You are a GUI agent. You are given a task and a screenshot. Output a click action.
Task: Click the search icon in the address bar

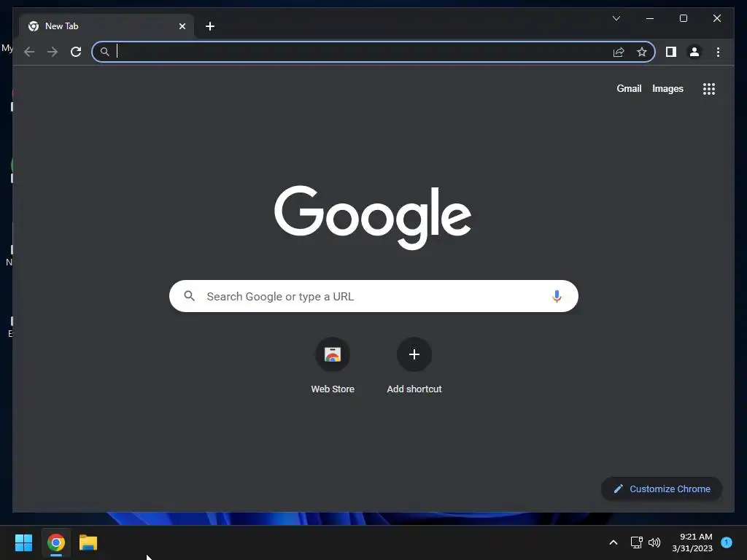tap(105, 52)
